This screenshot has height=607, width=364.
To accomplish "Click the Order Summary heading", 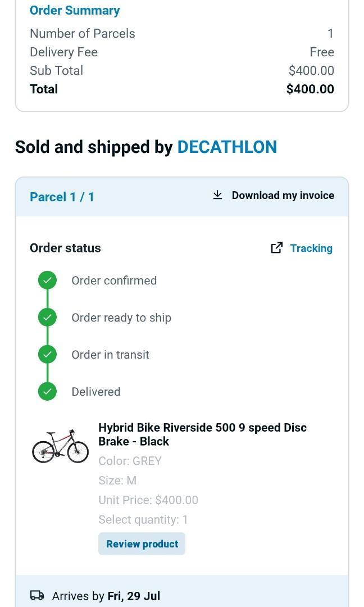I will 74,10.
